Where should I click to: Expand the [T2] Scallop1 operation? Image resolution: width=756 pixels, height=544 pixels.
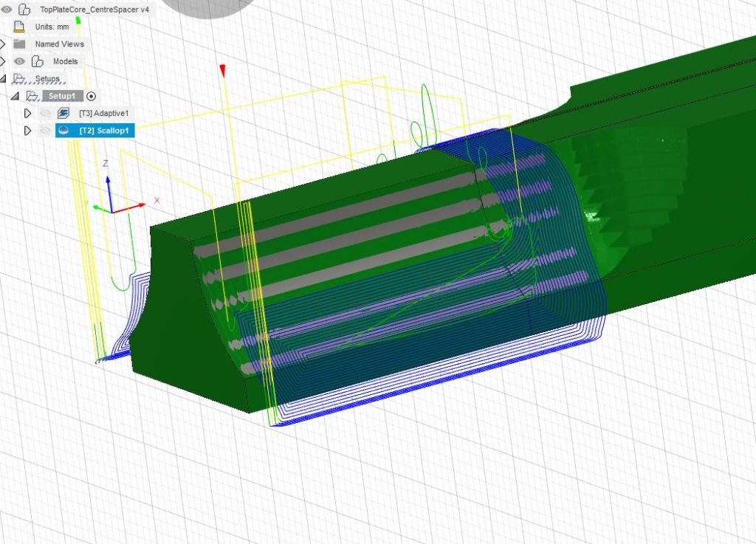point(27,131)
